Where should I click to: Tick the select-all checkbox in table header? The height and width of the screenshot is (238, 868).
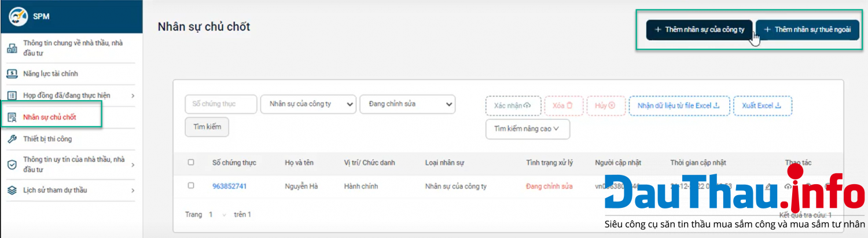[x=191, y=163]
